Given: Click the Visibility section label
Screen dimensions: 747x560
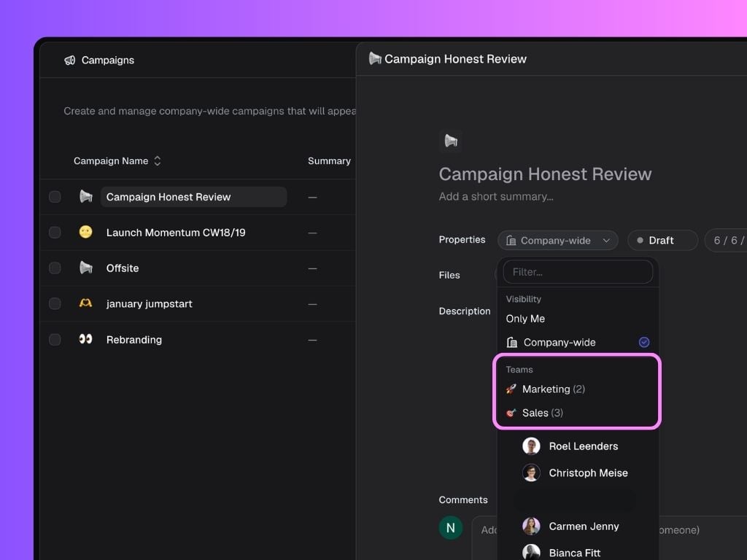Looking at the screenshot, I should pyautogui.click(x=524, y=299).
